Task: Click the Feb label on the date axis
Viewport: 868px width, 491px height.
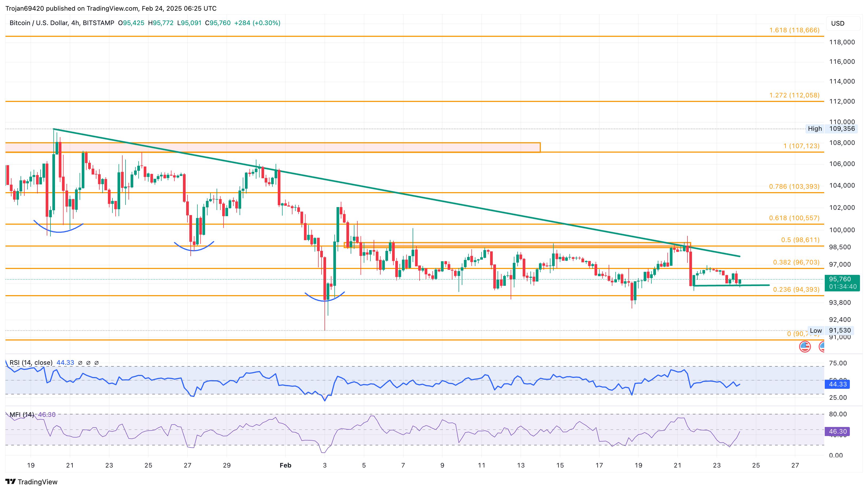Action: click(x=286, y=465)
